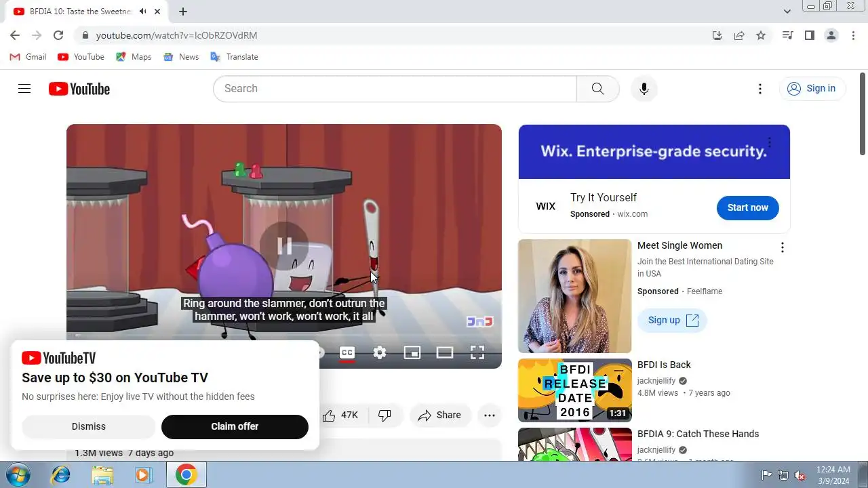Start voice search with the microphone

[x=644, y=89]
